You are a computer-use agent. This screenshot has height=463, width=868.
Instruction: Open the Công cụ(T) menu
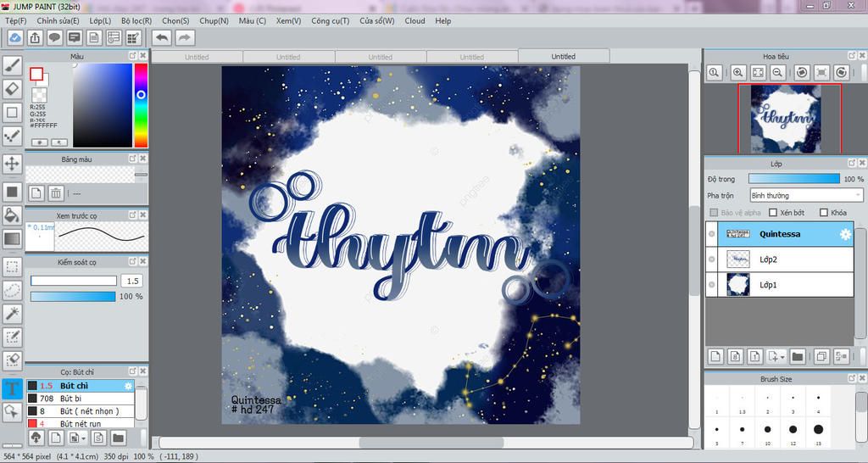(330, 20)
